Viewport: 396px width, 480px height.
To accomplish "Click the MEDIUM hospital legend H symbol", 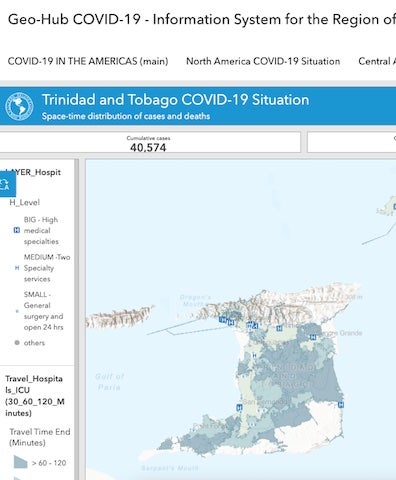I will pyautogui.click(x=17, y=268).
